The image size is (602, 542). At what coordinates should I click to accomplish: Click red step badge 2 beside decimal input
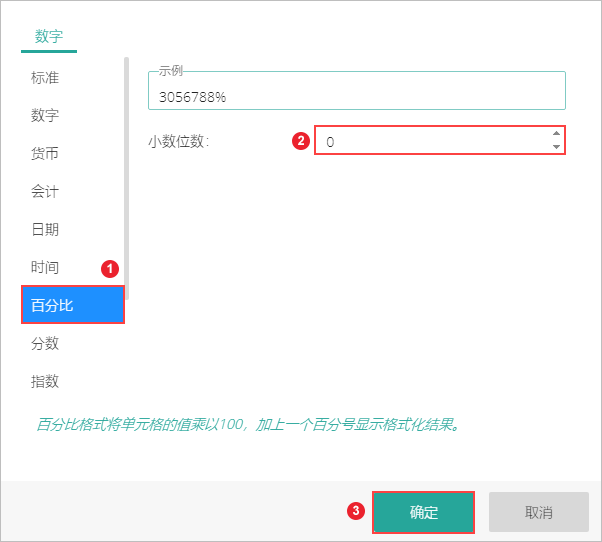(x=299, y=141)
